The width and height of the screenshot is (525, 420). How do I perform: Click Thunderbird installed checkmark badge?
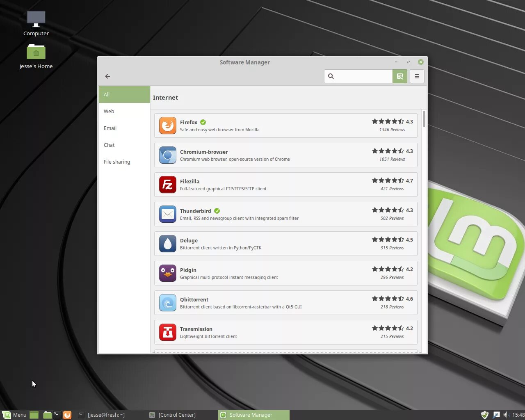tap(217, 211)
